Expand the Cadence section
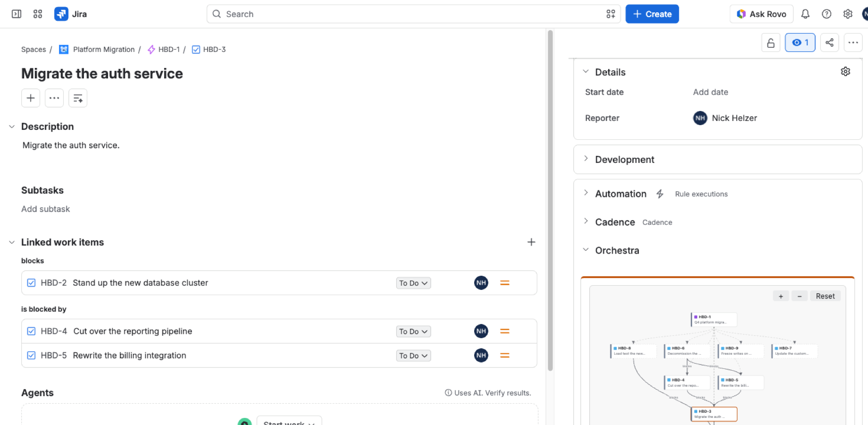868x425 pixels. pyautogui.click(x=586, y=221)
